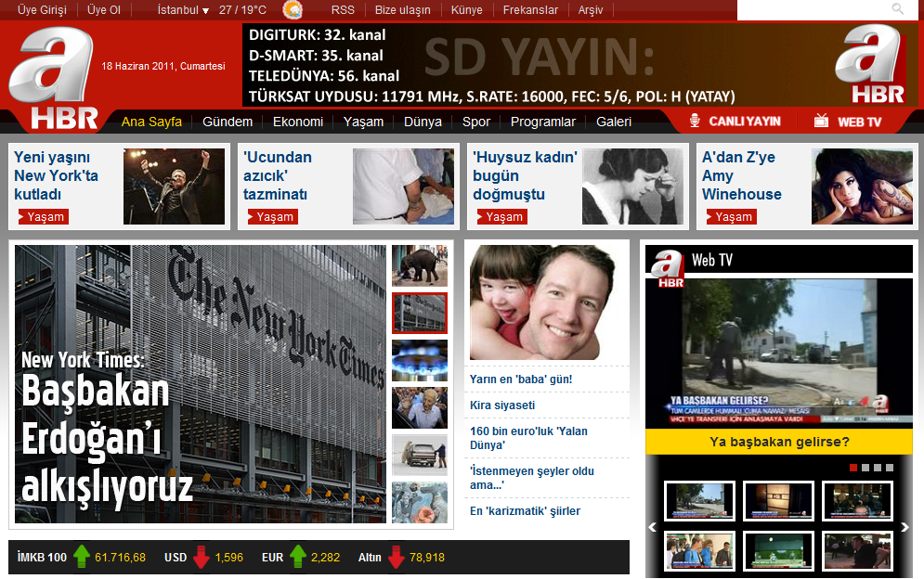Click the father and daughter photo
Viewport: 924px width, 579px height.
coord(542,302)
